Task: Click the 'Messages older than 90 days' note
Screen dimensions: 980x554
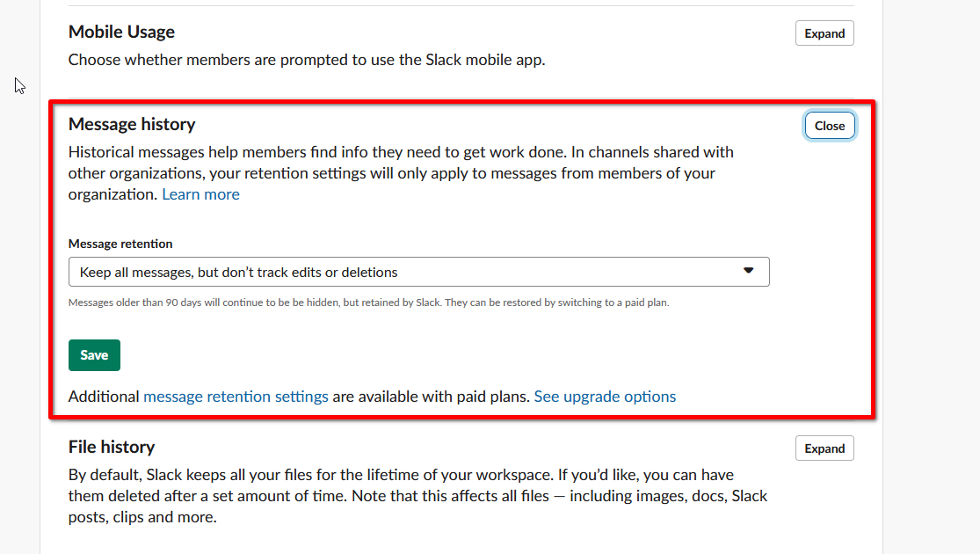Action: coord(369,303)
